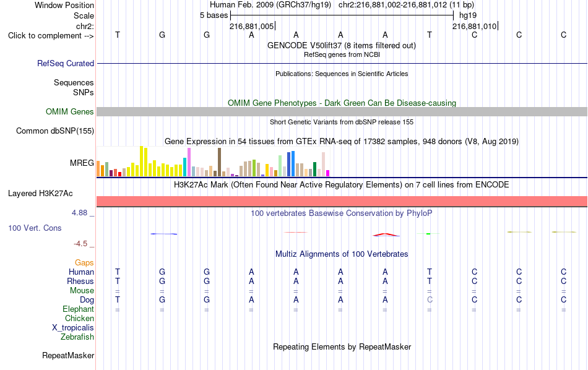
Task: Click the Common dbSNP(155) track label
Action: (54, 131)
